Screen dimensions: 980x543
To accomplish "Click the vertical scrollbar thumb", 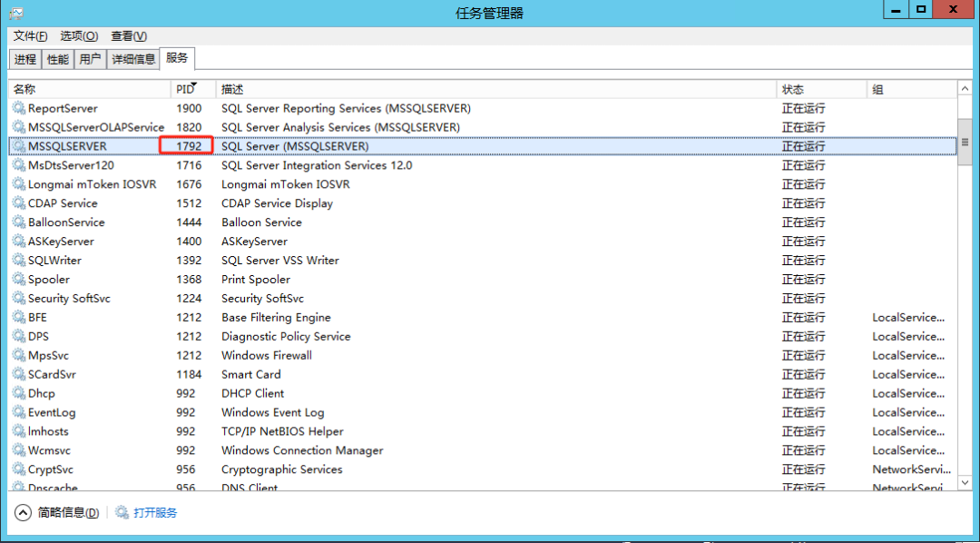I will pyautogui.click(x=965, y=142).
